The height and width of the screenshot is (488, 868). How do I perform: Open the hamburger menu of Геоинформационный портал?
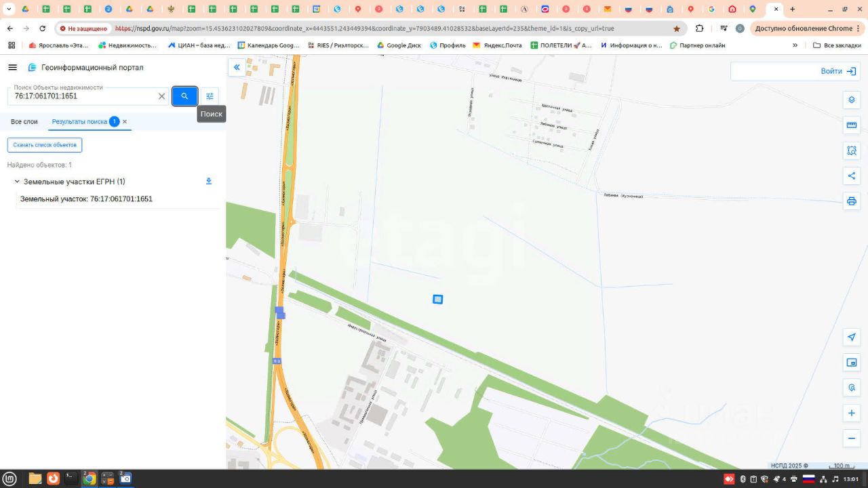point(12,68)
